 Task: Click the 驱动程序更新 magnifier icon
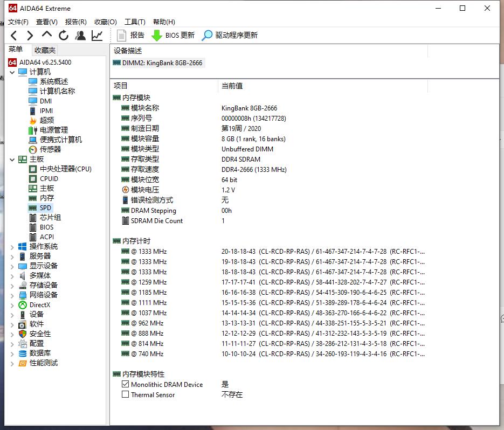pyautogui.click(x=207, y=36)
